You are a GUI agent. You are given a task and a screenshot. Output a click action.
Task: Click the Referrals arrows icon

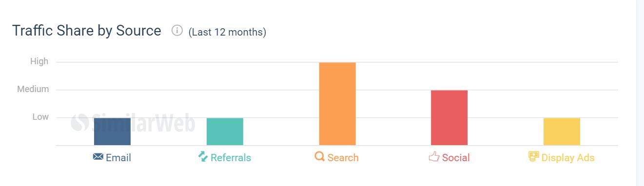pos(203,156)
